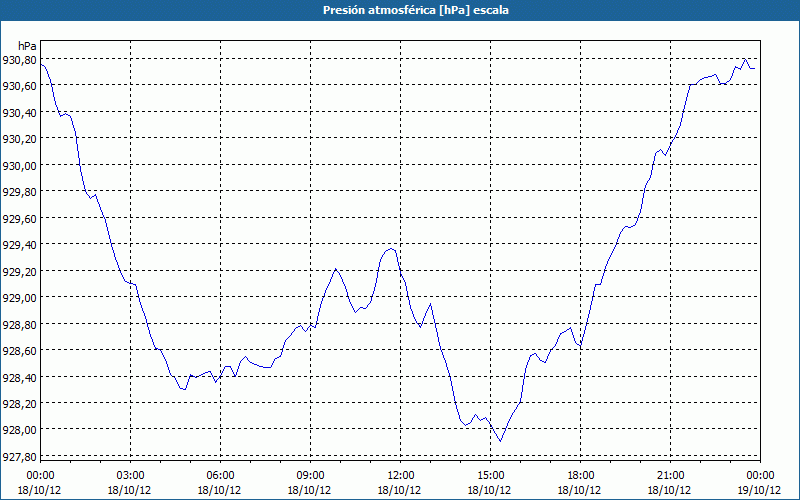
Task: Click the 'hPa' unit label
Action: point(27,46)
